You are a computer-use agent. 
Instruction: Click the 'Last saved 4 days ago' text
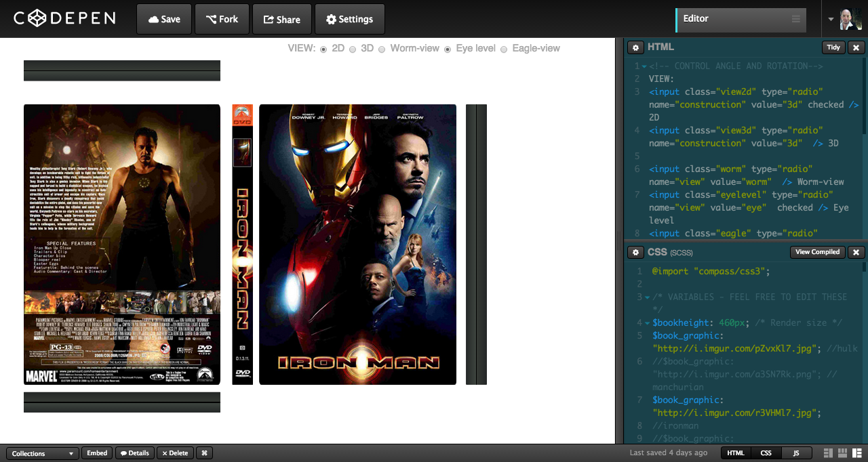(668, 453)
